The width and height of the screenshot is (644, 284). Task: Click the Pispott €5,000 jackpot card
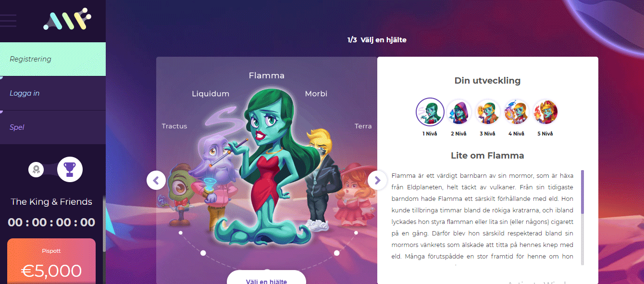[x=51, y=261]
